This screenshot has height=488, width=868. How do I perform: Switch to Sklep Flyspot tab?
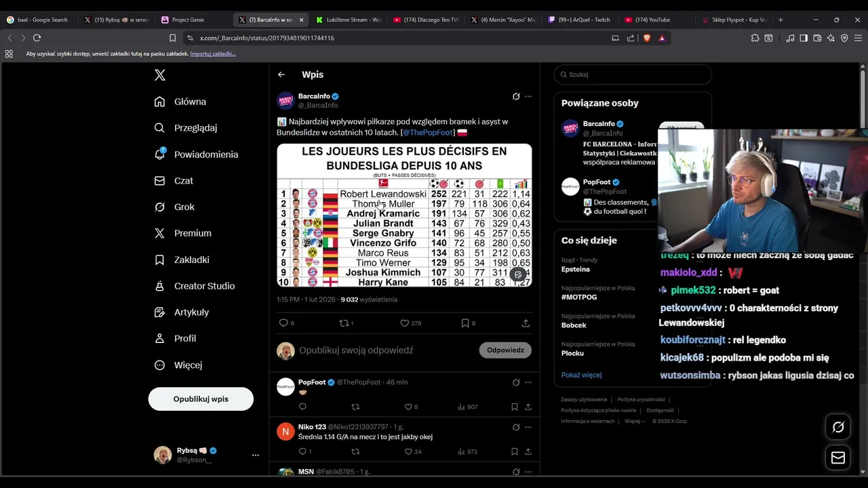click(734, 20)
